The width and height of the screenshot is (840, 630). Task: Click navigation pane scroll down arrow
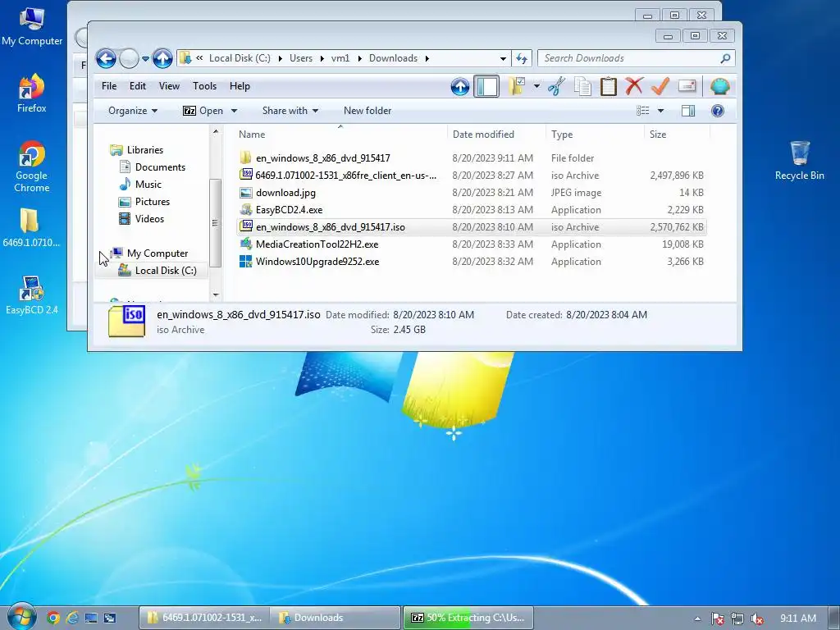pyautogui.click(x=216, y=294)
